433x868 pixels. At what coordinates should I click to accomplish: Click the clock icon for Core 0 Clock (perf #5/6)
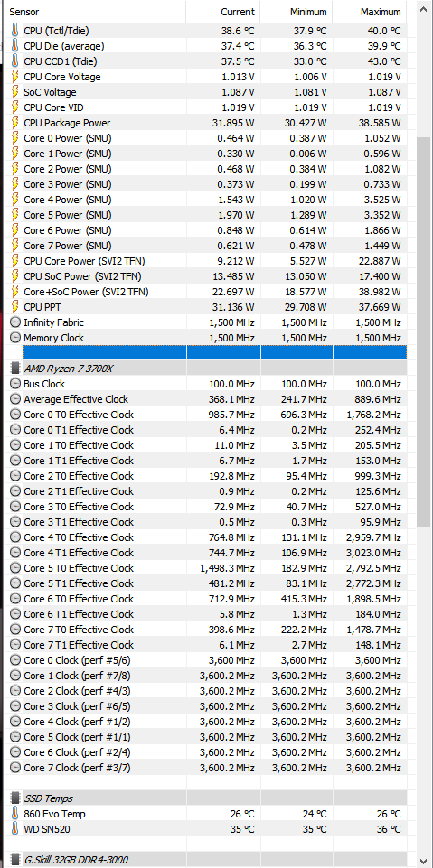point(15,660)
